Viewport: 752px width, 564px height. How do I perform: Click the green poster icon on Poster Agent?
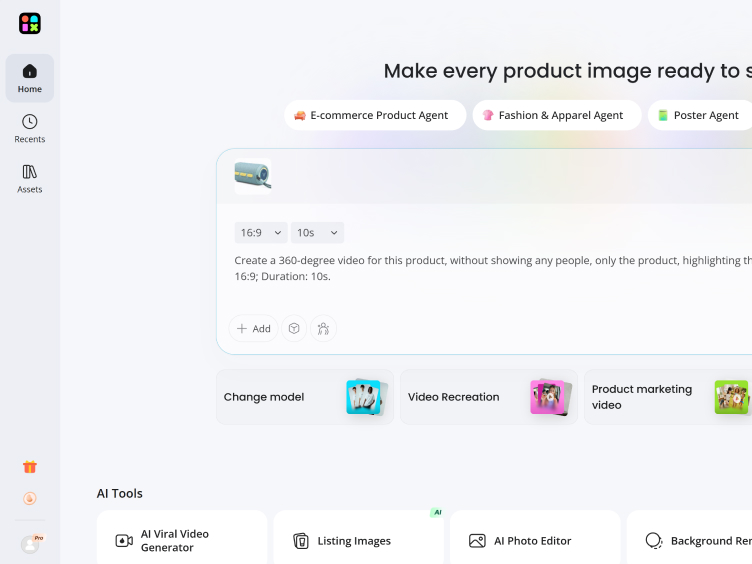point(663,115)
